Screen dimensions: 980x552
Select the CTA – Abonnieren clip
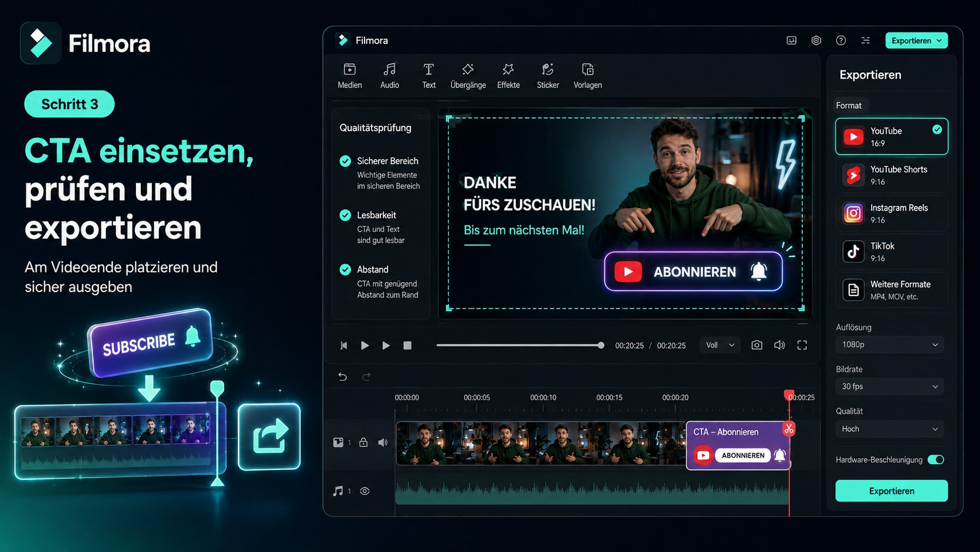[737, 445]
